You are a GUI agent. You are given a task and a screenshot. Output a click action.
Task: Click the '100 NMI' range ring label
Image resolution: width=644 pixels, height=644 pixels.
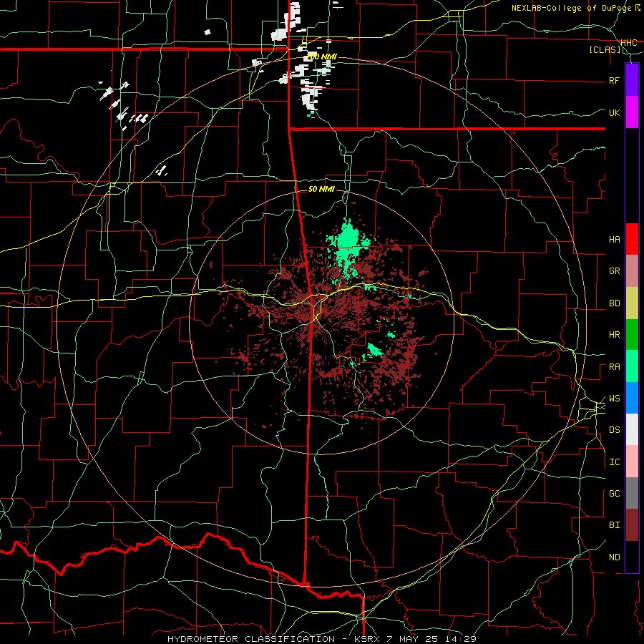point(321,57)
